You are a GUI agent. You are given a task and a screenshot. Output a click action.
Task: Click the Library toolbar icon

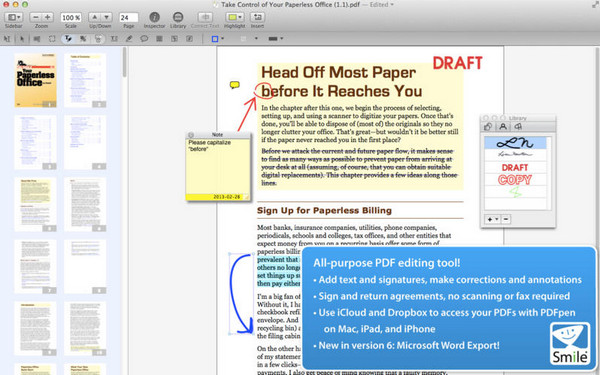pos(178,17)
